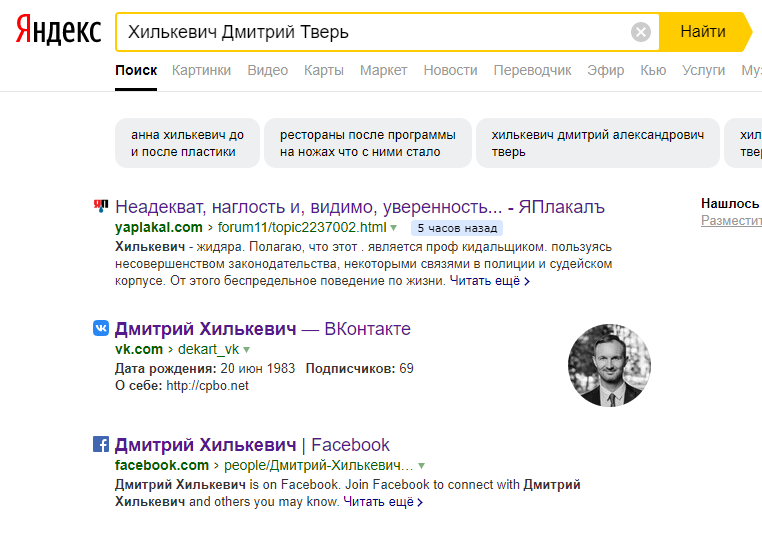Open the Новости tab

pyautogui.click(x=450, y=70)
